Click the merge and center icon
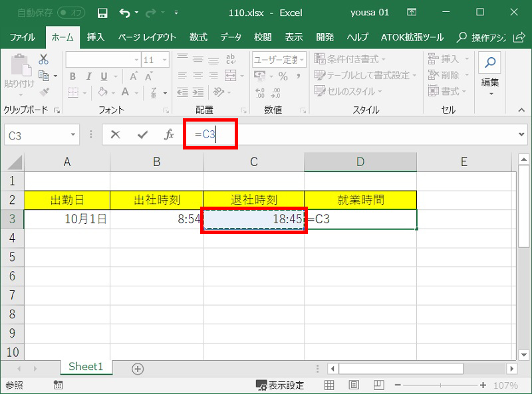The image size is (532, 394). 231,76
